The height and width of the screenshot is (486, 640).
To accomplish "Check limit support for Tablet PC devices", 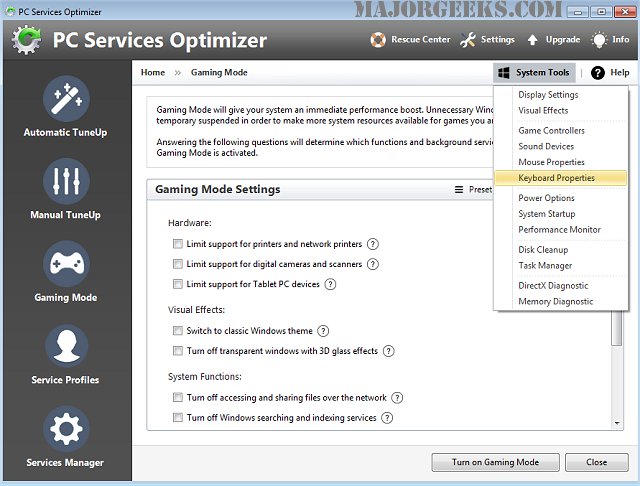I will [x=178, y=284].
